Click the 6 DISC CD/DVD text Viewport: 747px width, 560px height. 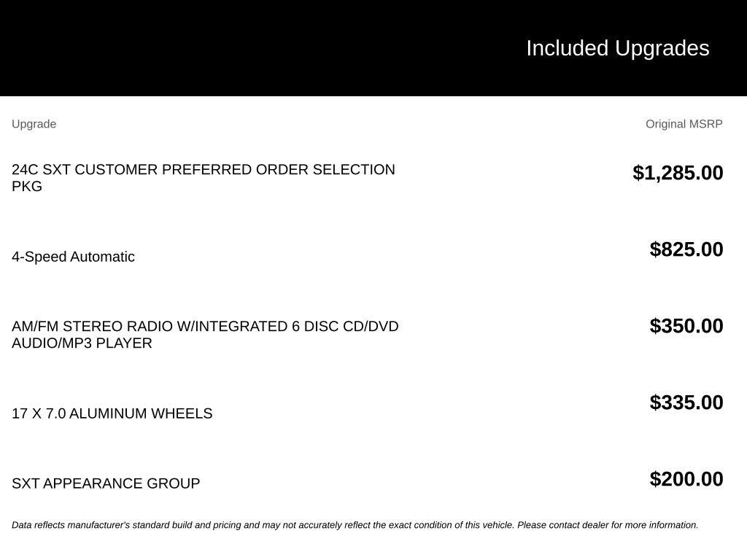pyautogui.click(x=345, y=326)
